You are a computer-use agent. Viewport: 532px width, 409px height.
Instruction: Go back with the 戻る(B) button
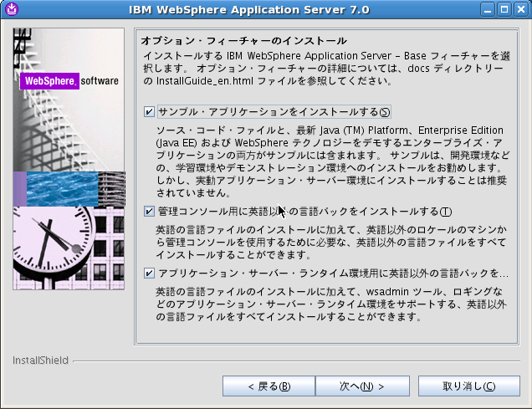pyautogui.click(x=269, y=386)
